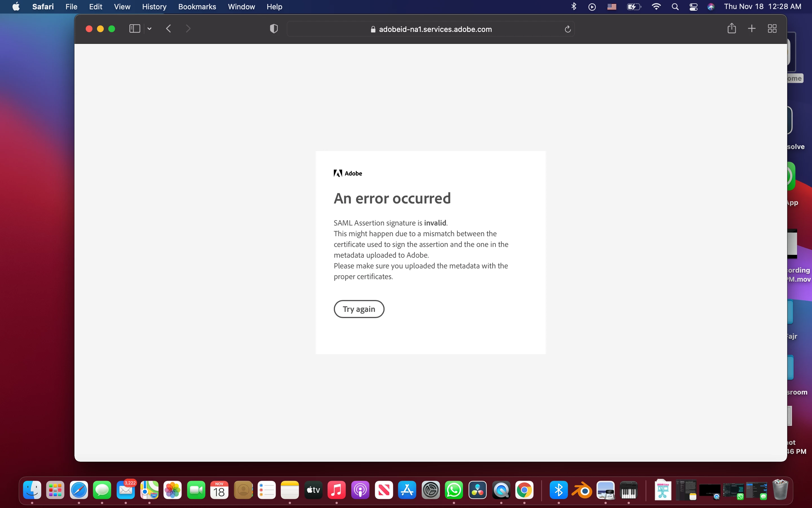This screenshot has width=812, height=508.
Task: Open the Bookmarks menu
Action: [x=197, y=7]
